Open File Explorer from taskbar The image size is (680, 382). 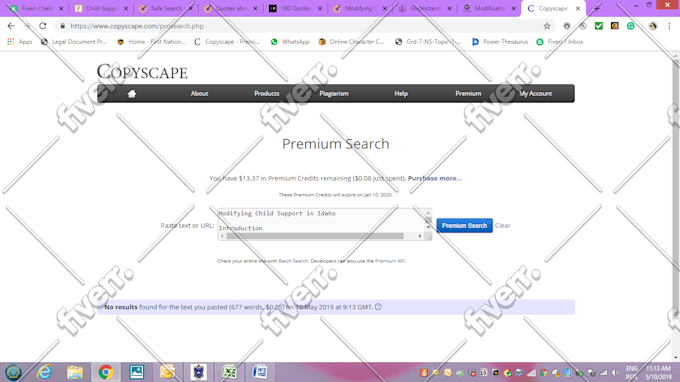75,372
